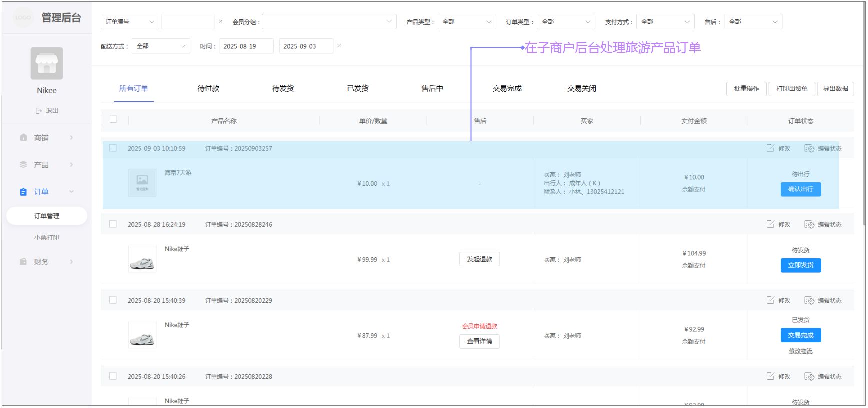Image resolution: width=868 pixels, height=408 pixels.
Task: Expand the 配送方式 dropdown
Action: pyautogui.click(x=161, y=46)
